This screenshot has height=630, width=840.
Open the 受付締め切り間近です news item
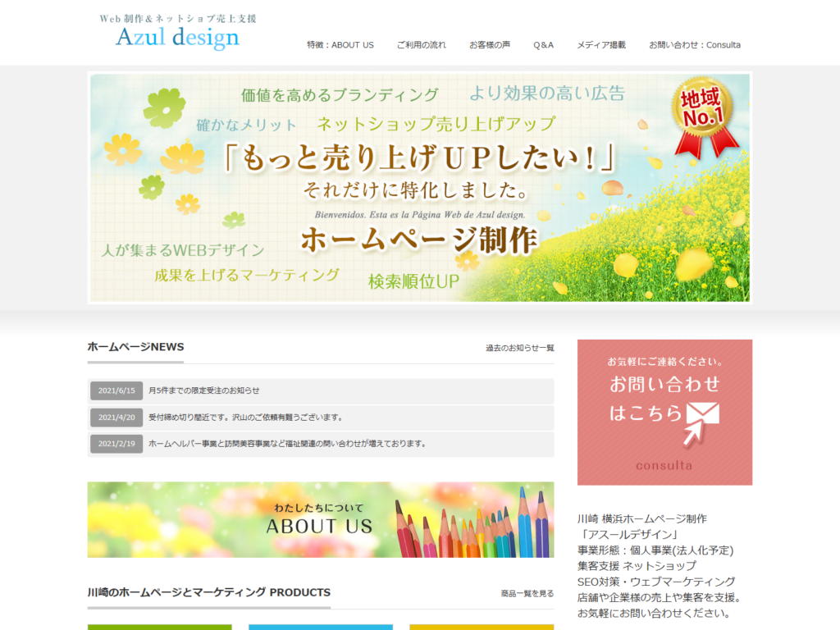pos(245,418)
